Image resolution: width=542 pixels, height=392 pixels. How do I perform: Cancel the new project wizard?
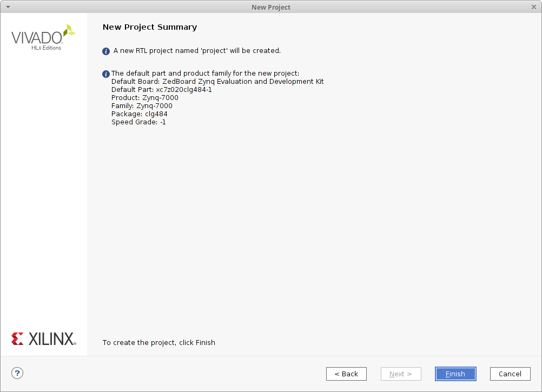tap(510, 374)
